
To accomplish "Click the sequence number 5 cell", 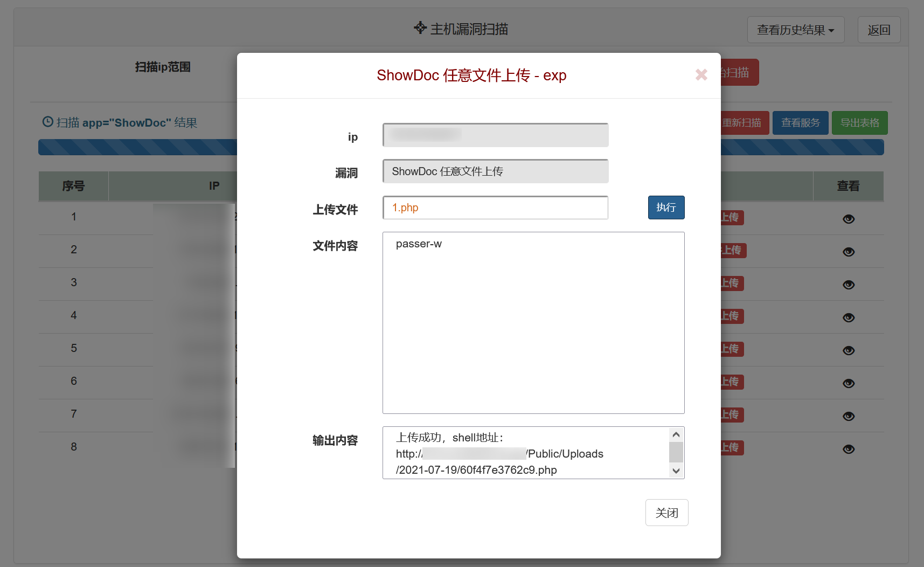I will 74,348.
